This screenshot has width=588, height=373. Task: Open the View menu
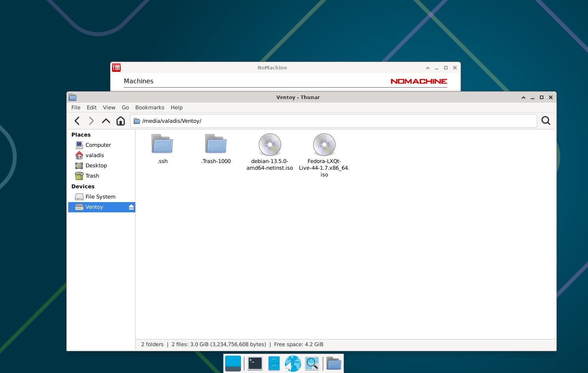[x=109, y=107]
